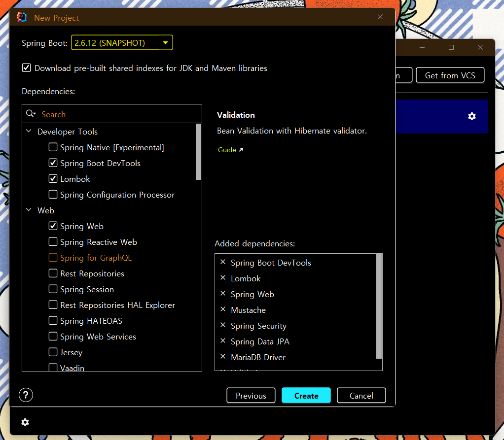Check Spring for GraphQL checkbox
The width and height of the screenshot is (504, 440).
click(53, 257)
